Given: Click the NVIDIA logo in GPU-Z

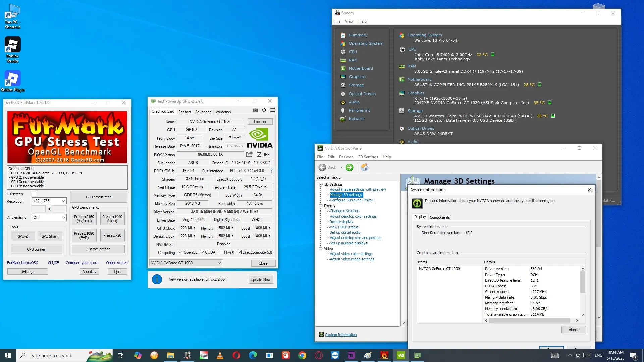Looking at the screenshot, I should (x=260, y=138).
